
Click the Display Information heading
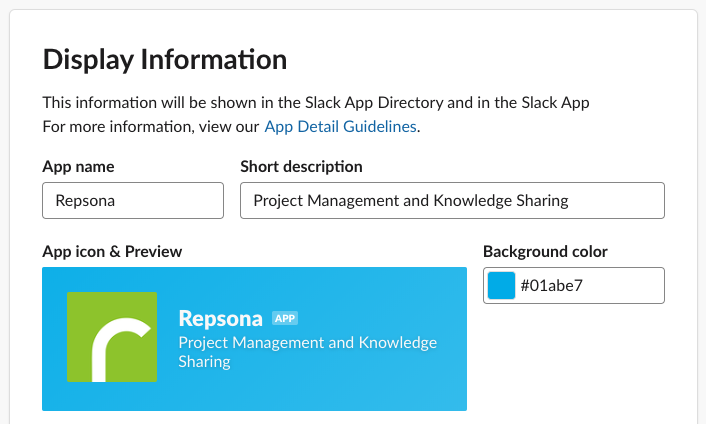165,59
